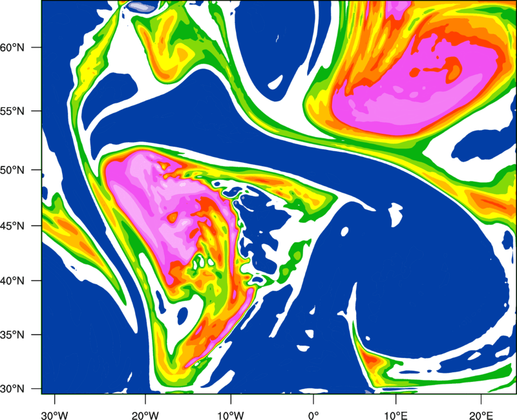Click the 0° longitude label
517x420 pixels.
pyautogui.click(x=313, y=415)
